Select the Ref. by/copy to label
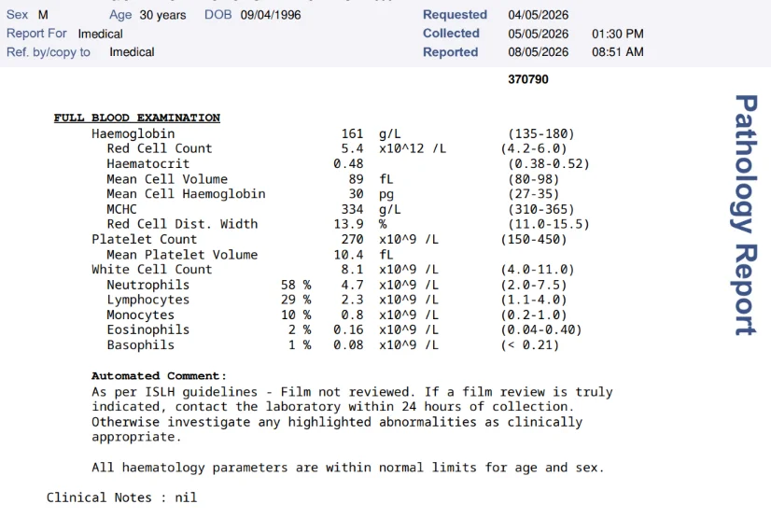This screenshot has height=532, width=771. tap(49, 52)
